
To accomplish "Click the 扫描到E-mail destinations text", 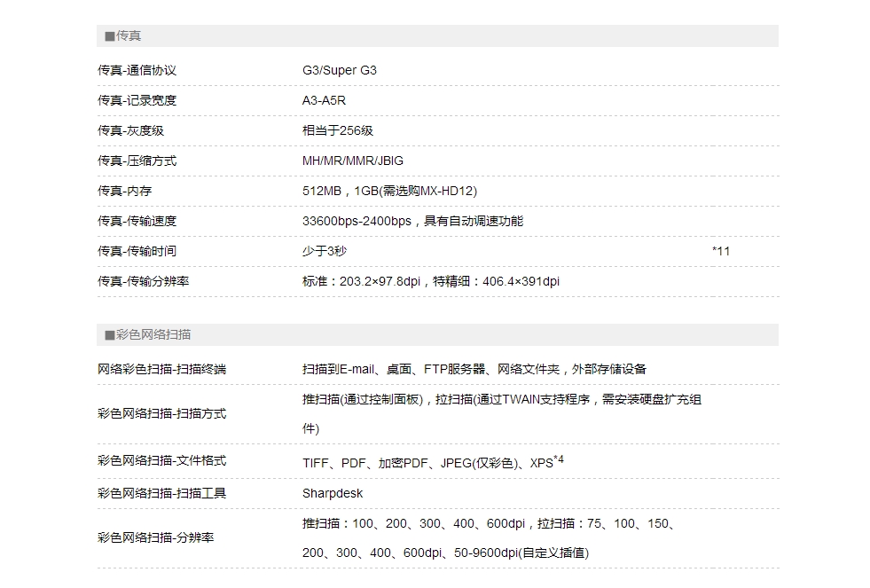I will point(474,369).
